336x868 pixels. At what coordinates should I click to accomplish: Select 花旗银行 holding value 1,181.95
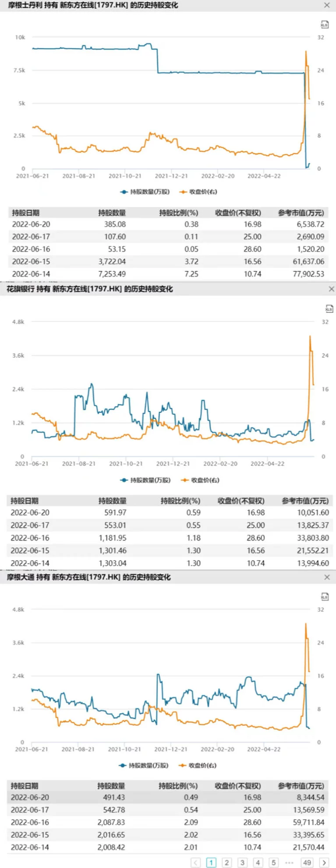(113, 538)
